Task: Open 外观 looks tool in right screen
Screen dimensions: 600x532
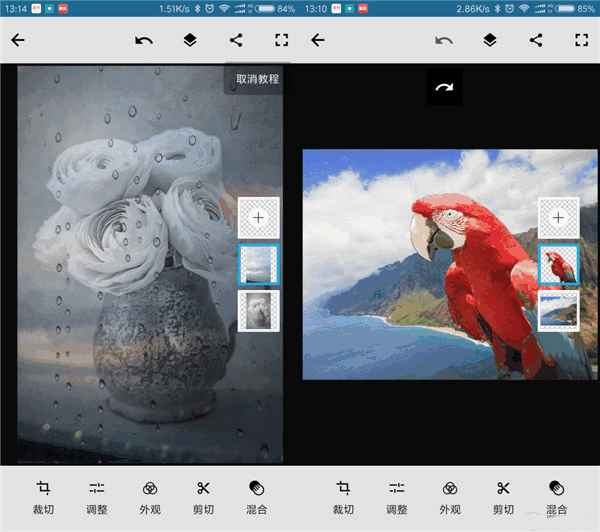Action: 450,498
